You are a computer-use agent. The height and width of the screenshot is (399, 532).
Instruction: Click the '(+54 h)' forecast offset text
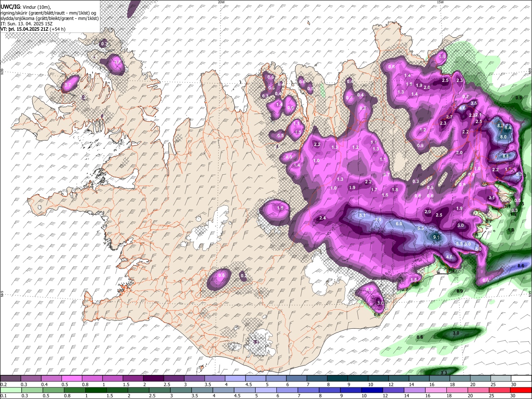tap(58, 29)
